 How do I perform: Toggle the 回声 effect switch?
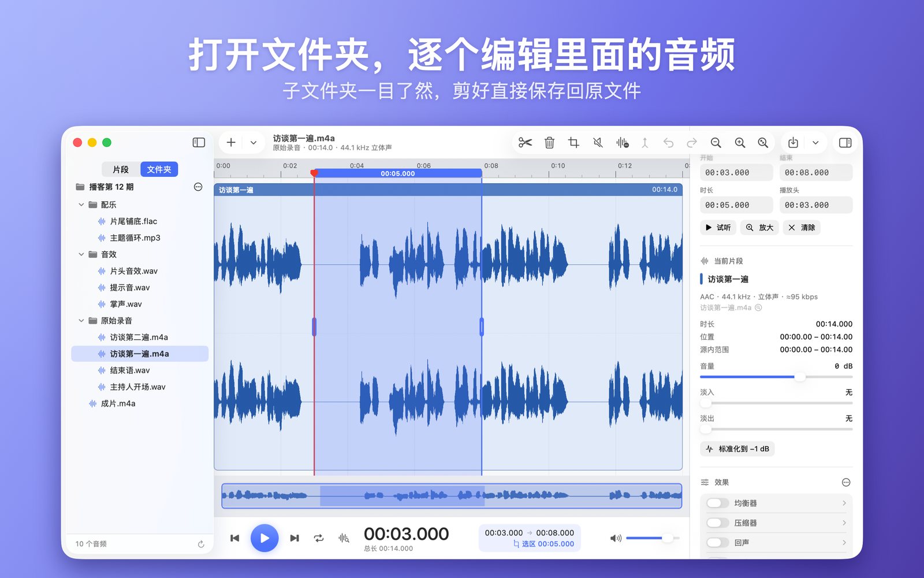[717, 542]
